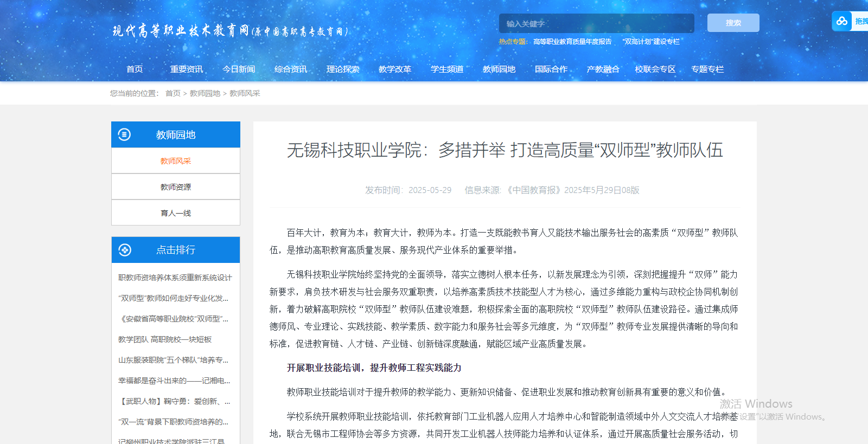The width and height of the screenshot is (868, 444).
Task: Click the Baidu cloud upload icon
Action: coord(841,21)
